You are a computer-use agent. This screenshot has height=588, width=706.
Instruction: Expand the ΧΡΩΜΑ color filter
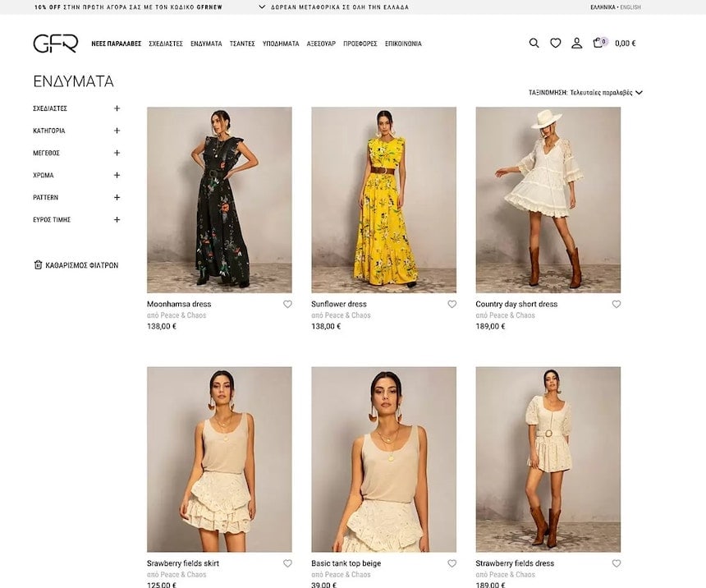coord(117,175)
